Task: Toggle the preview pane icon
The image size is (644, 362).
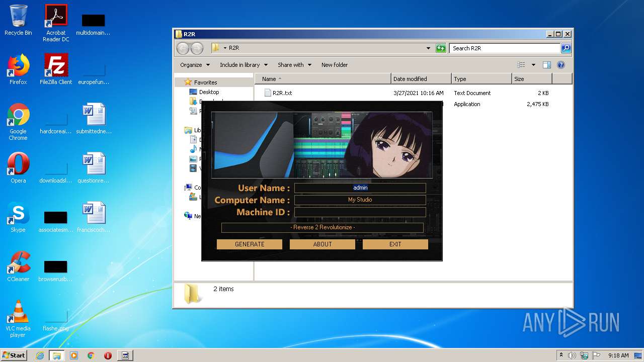Action: (547, 65)
